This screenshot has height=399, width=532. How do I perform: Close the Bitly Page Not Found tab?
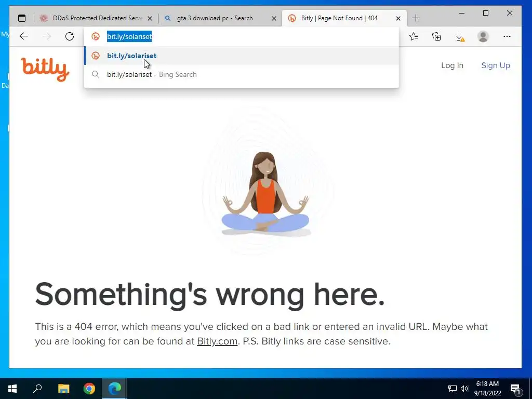(398, 18)
